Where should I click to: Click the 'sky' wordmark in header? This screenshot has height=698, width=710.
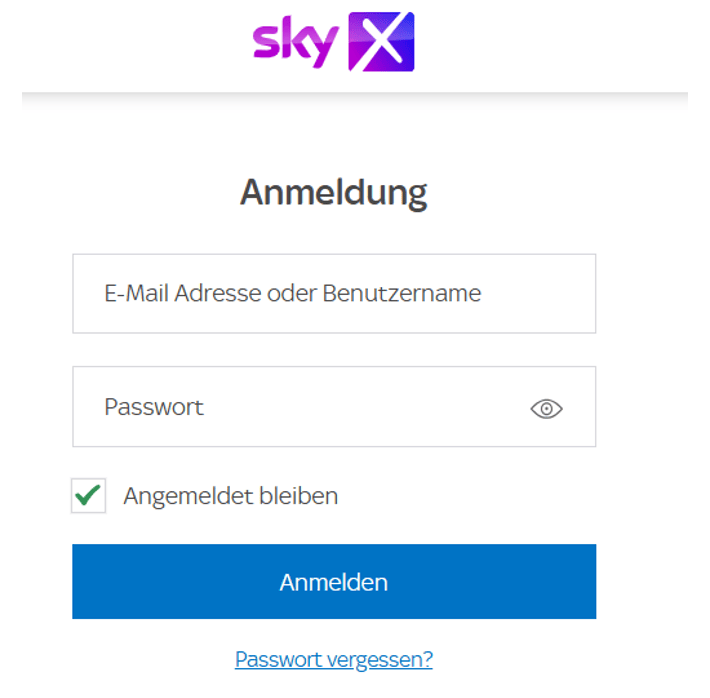tap(295, 42)
